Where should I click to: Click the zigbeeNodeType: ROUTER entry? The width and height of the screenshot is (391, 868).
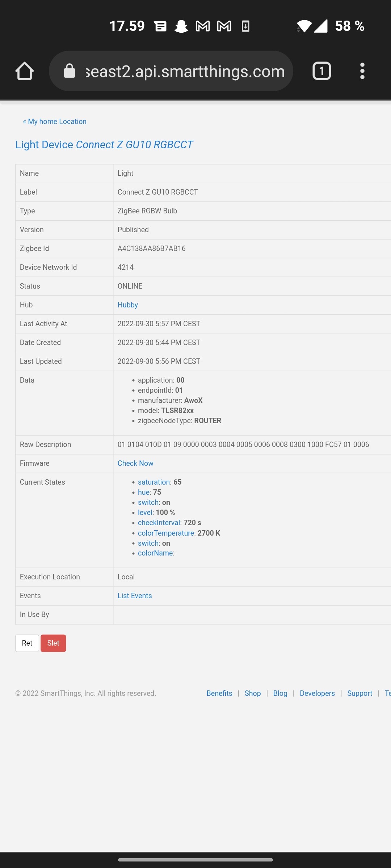point(180,421)
